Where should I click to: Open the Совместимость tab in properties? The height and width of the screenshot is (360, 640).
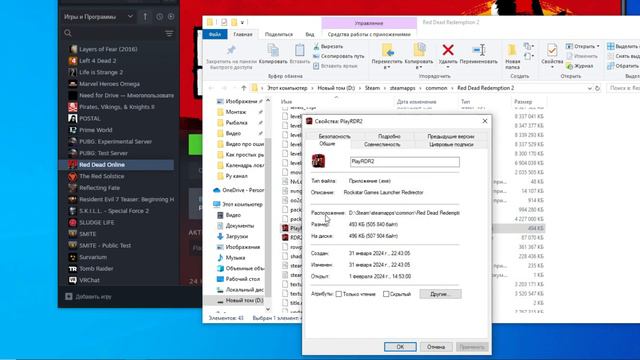[382, 144]
